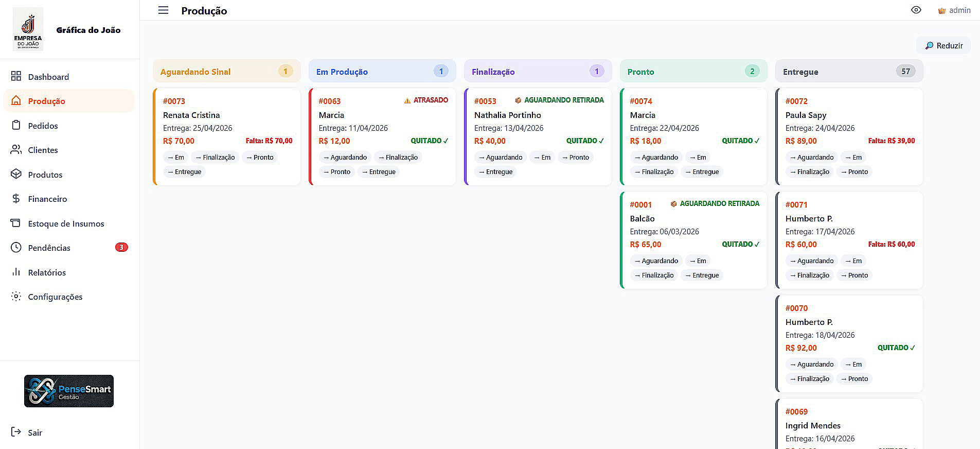The width and height of the screenshot is (980, 449).
Task: Open Clientes in the sidebar
Action: point(69,150)
